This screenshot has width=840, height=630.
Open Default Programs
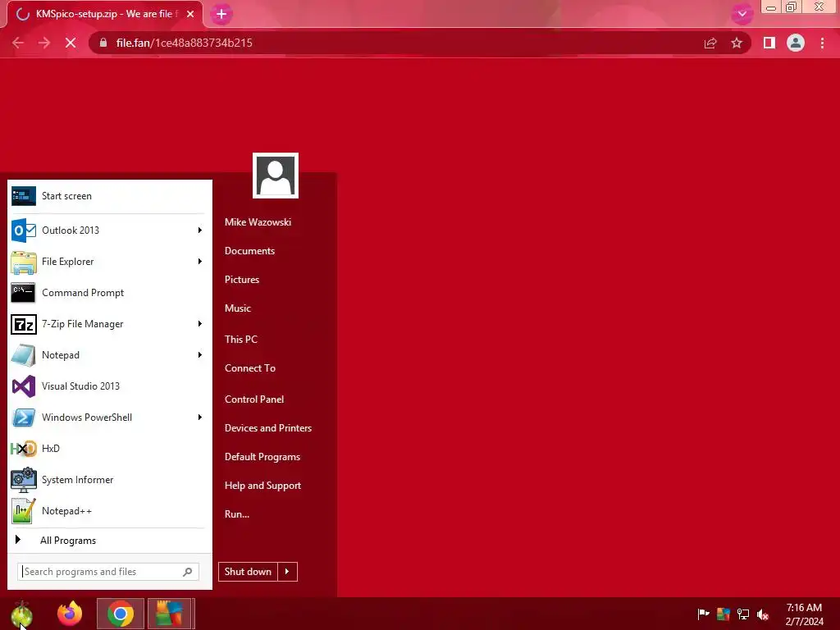[262, 457]
